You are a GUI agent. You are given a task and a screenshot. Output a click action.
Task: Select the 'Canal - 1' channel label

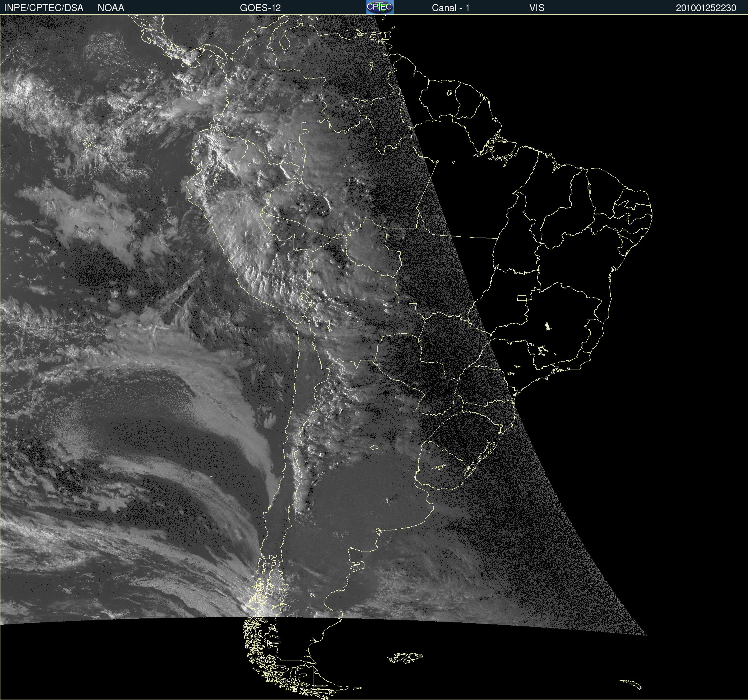(451, 8)
